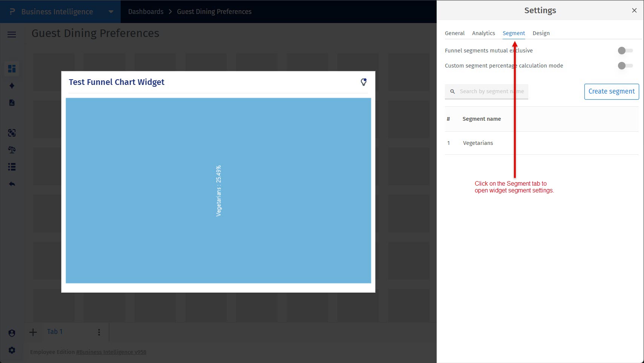The image size is (644, 363).
Task: Open the Analytics settings tab
Action: tap(483, 33)
